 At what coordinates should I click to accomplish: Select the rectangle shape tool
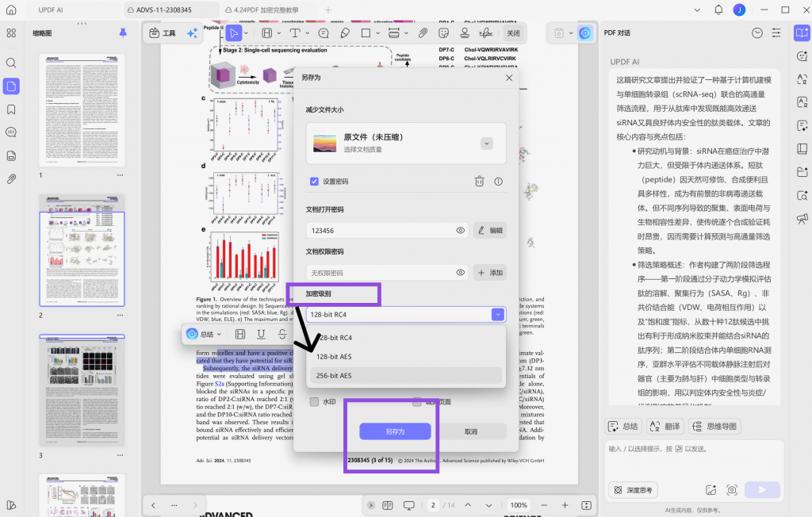(366, 33)
